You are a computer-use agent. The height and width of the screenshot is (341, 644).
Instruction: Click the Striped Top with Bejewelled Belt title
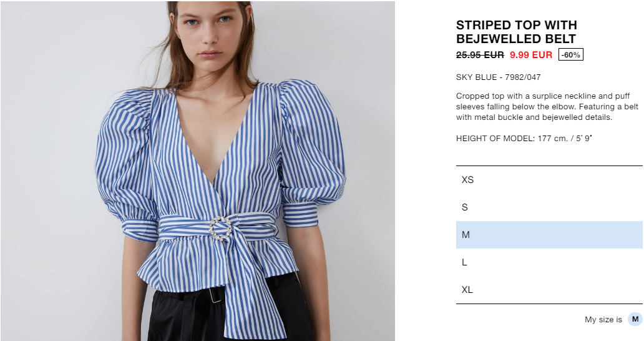[516, 32]
